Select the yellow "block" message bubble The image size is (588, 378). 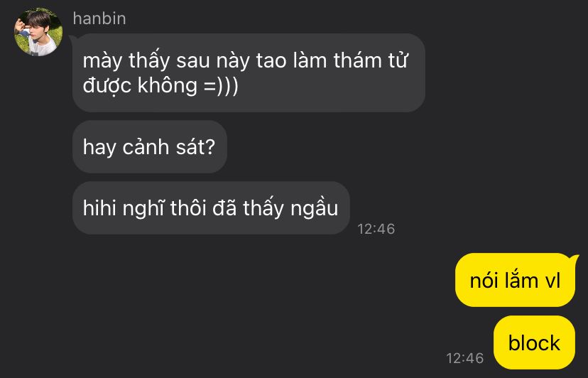pyautogui.click(x=534, y=342)
